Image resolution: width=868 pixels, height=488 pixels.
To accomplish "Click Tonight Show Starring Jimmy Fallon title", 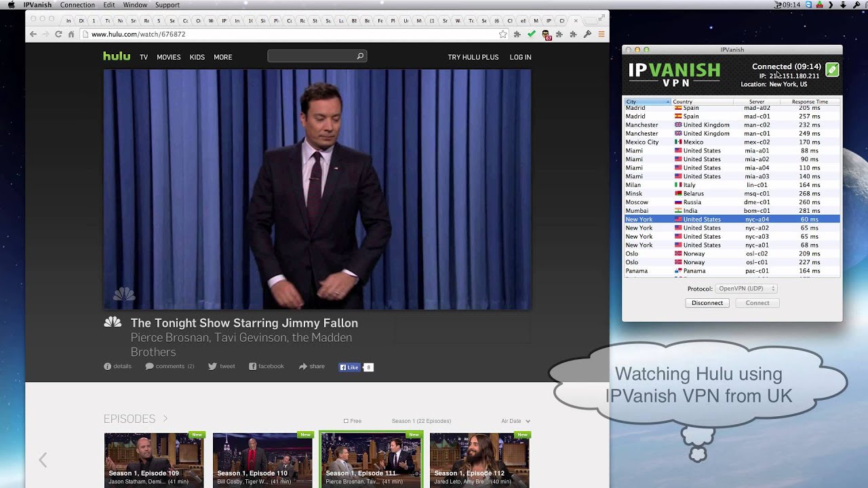I will coord(244,323).
